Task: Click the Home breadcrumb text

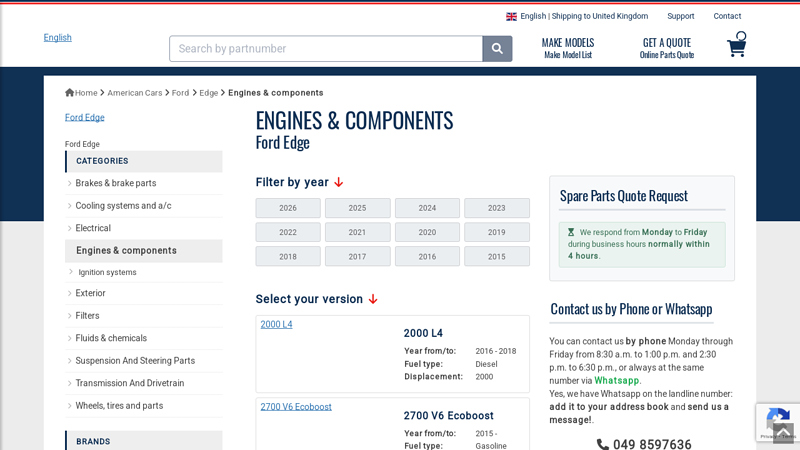Action: click(86, 93)
